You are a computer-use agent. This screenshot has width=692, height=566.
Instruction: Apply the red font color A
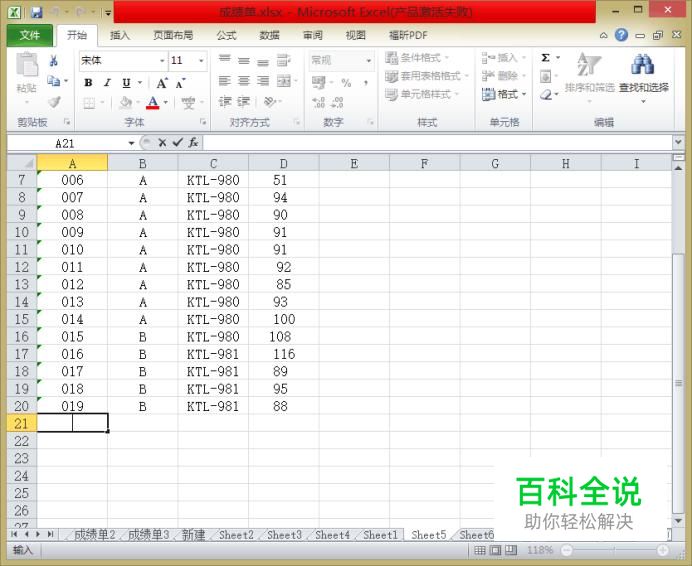[153, 102]
